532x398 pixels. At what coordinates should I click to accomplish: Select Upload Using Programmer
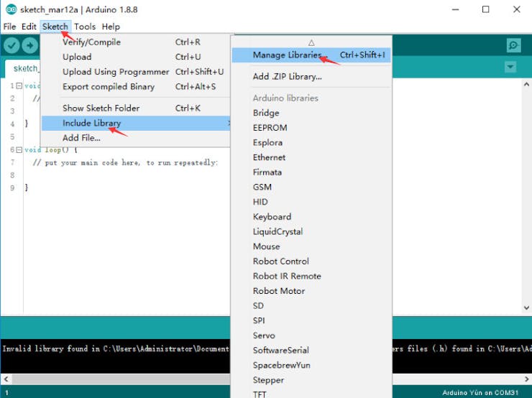136,72
